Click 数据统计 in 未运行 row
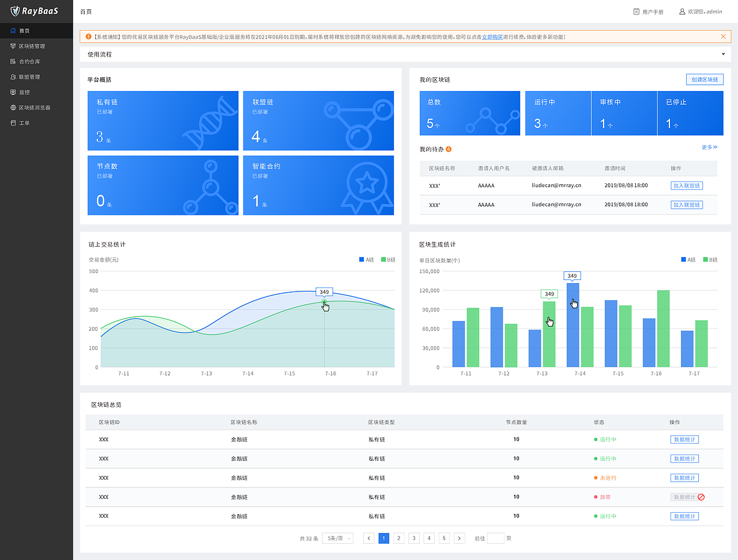Image resolution: width=738 pixels, height=560 pixels. pos(684,478)
